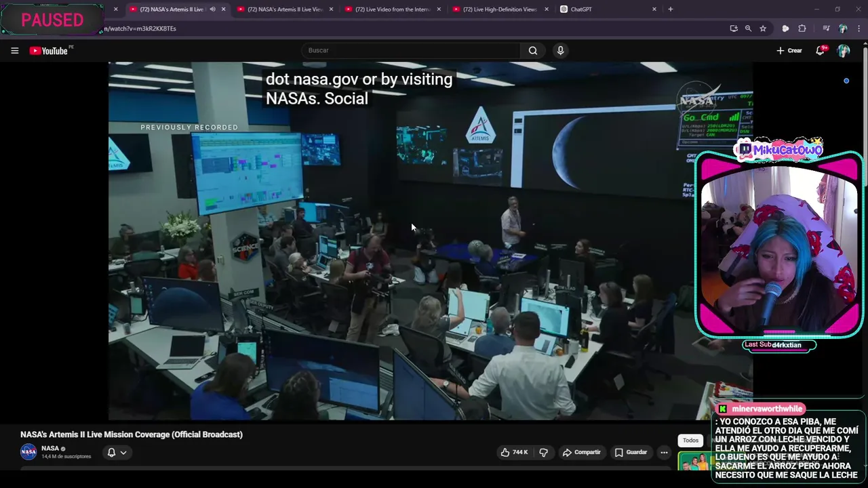Viewport: 868px width, 488px height.
Task: Click the search magnifier button
Action: (x=533, y=51)
